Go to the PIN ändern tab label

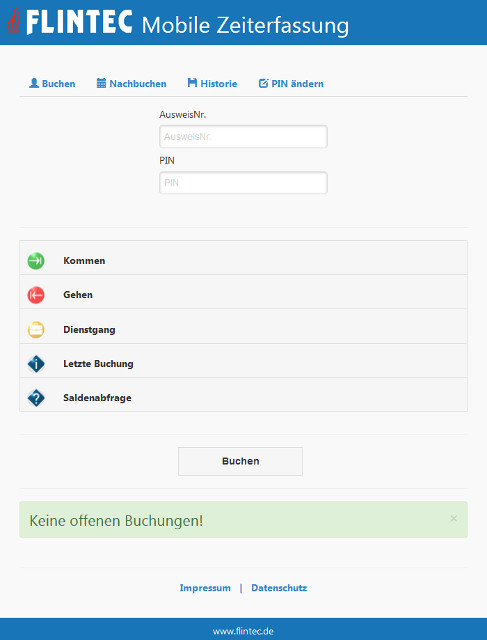(x=298, y=84)
